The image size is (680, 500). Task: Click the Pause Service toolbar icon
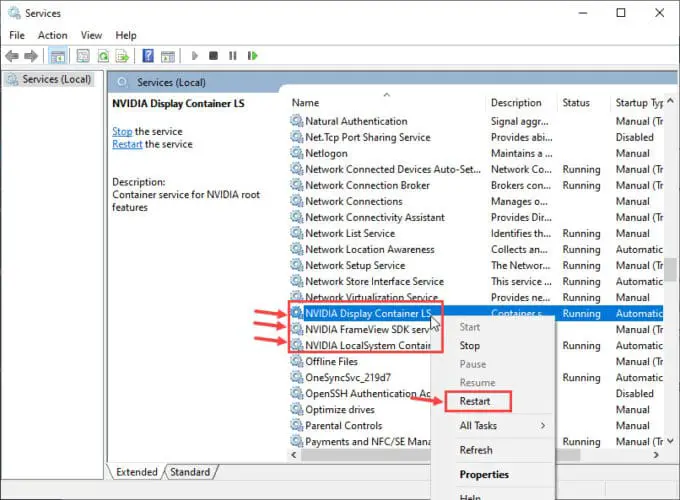[x=233, y=56]
